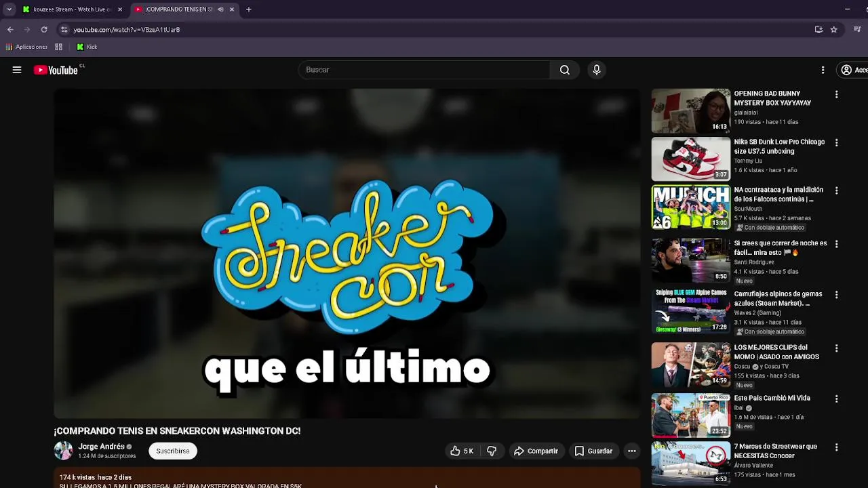Click title 'Esto País Cambió Mi Vida'

point(772,399)
